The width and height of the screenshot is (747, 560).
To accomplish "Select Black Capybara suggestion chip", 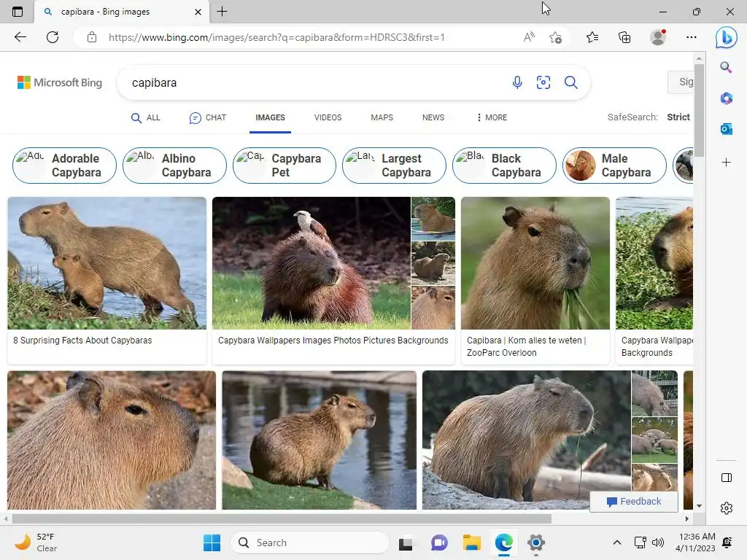I will (x=505, y=166).
